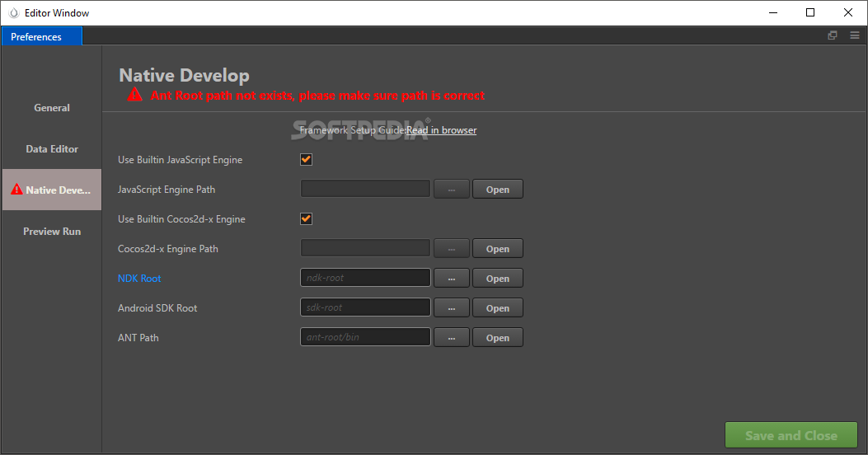Click Open button for NDK Root
The width and height of the screenshot is (868, 455).
(498, 279)
